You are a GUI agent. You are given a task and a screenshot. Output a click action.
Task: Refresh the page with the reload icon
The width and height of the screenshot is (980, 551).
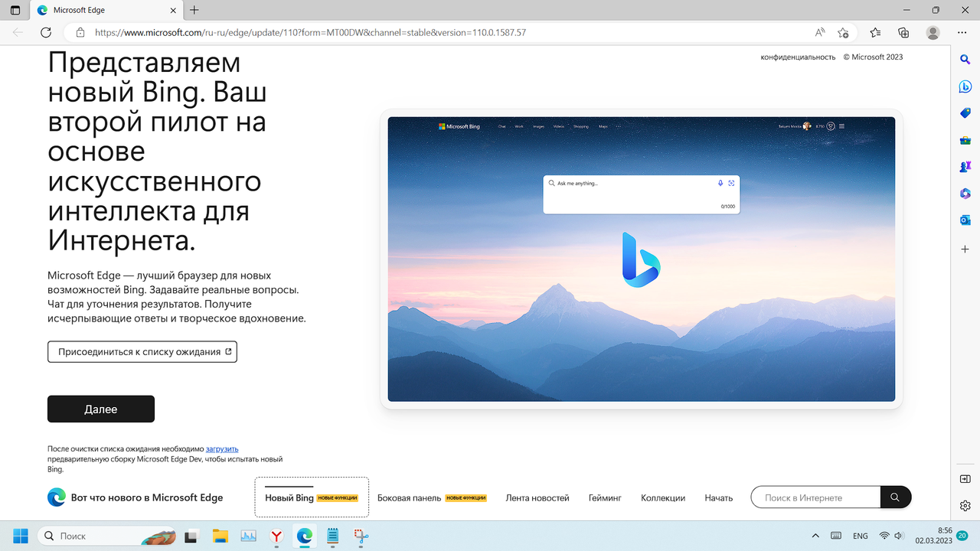[x=46, y=33]
